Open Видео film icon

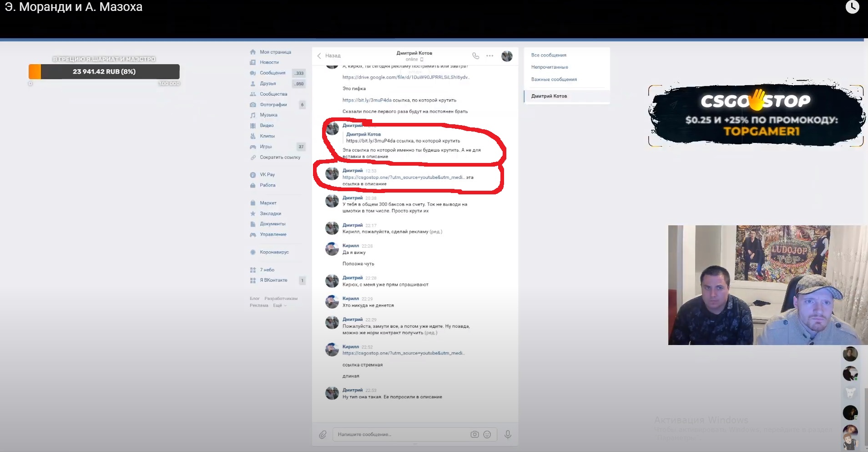(253, 126)
